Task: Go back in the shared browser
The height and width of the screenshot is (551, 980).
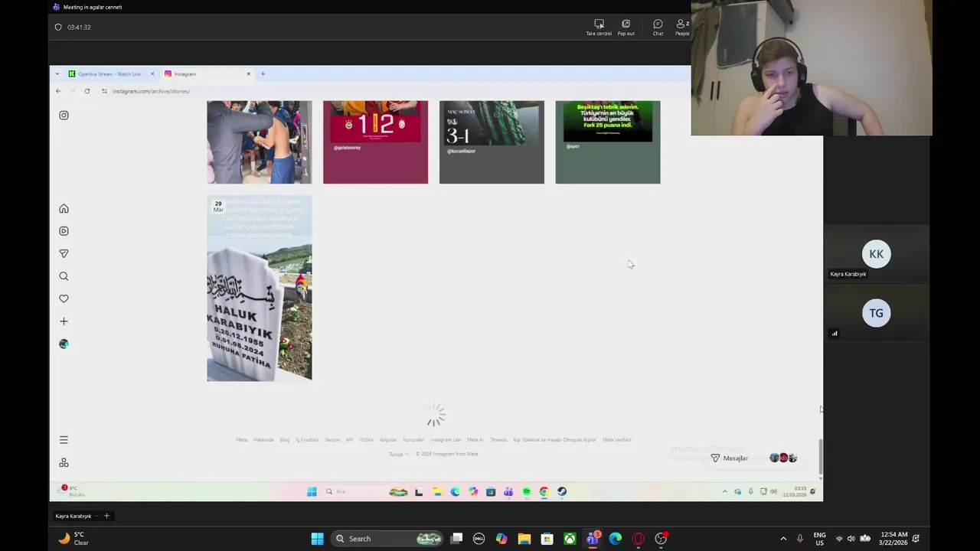Action: click(x=58, y=91)
